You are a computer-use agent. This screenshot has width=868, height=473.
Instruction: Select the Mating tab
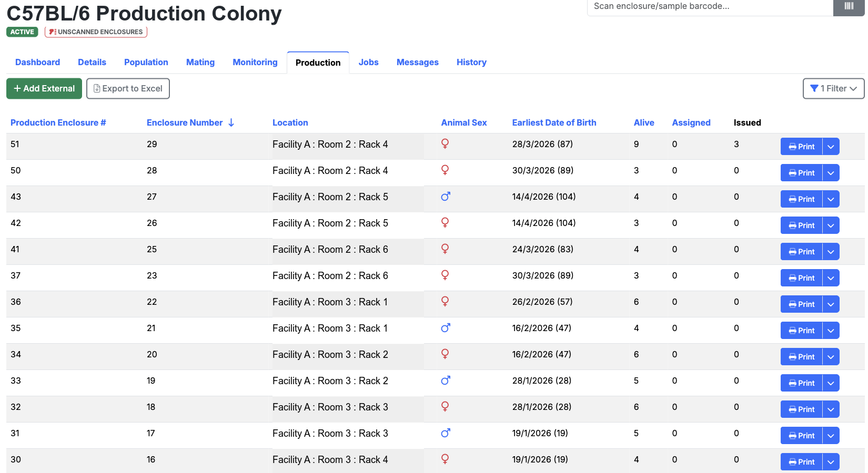point(200,62)
